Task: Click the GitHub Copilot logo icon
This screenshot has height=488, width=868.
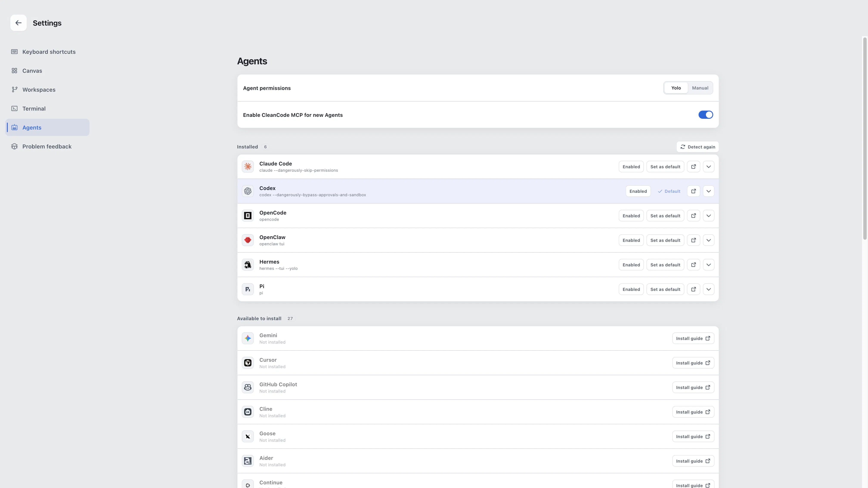Action: click(248, 387)
